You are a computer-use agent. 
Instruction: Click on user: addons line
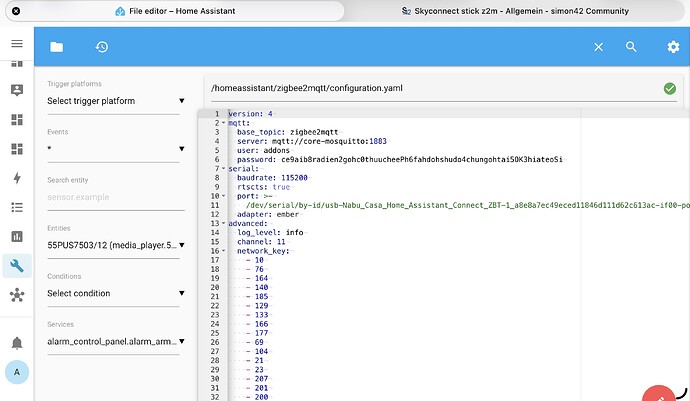[x=263, y=150]
